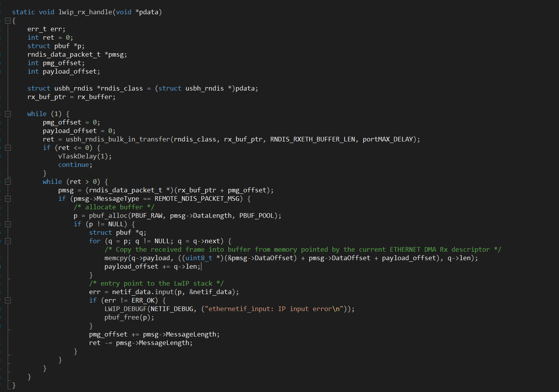Collapse the if pmsg->MessageType block fold
The width and height of the screenshot is (559, 392).
8,199
